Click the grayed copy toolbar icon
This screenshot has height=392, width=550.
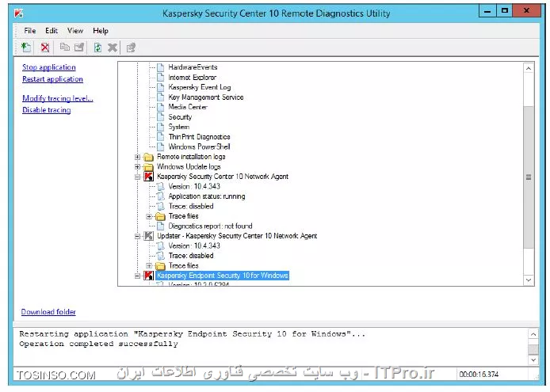coord(64,47)
